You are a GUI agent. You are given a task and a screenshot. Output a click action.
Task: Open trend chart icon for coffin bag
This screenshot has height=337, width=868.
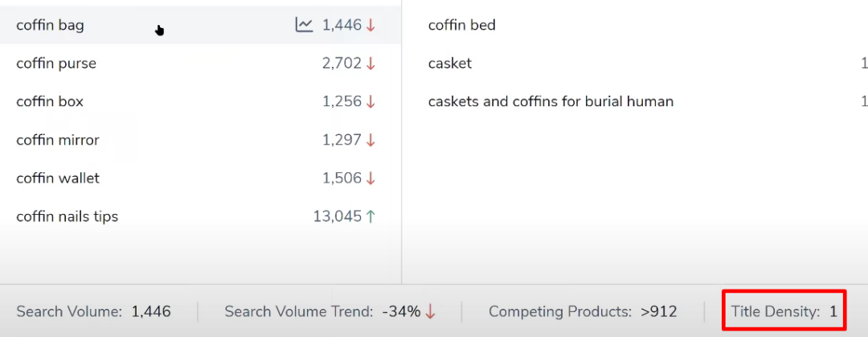pos(304,25)
